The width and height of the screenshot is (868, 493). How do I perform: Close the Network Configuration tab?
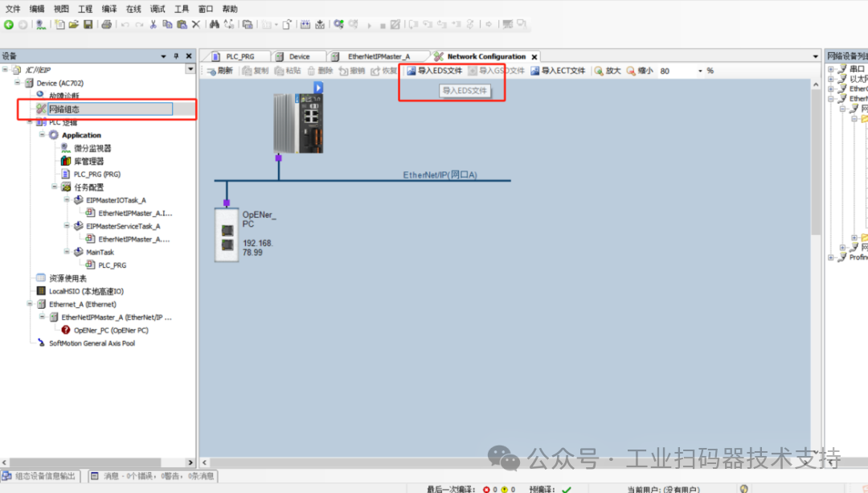coord(534,56)
